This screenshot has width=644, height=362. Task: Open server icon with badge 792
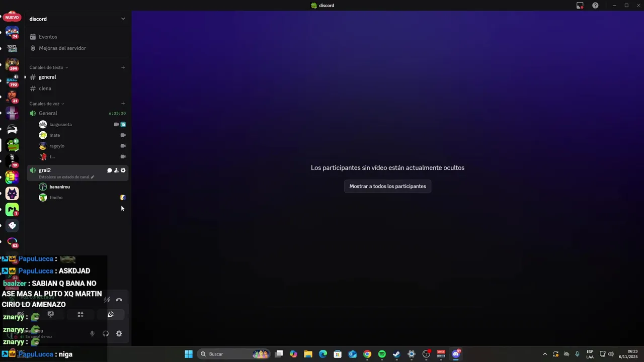[12, 81]
